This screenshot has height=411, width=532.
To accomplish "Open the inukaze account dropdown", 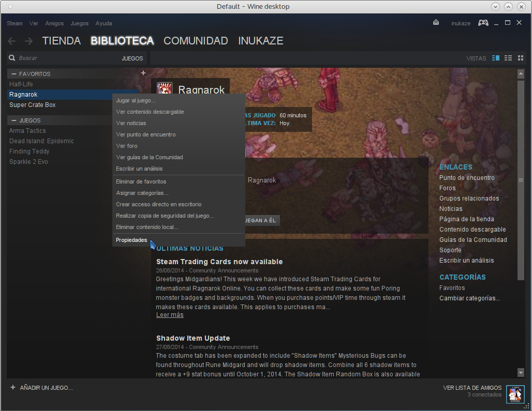I will click(461, 23).
